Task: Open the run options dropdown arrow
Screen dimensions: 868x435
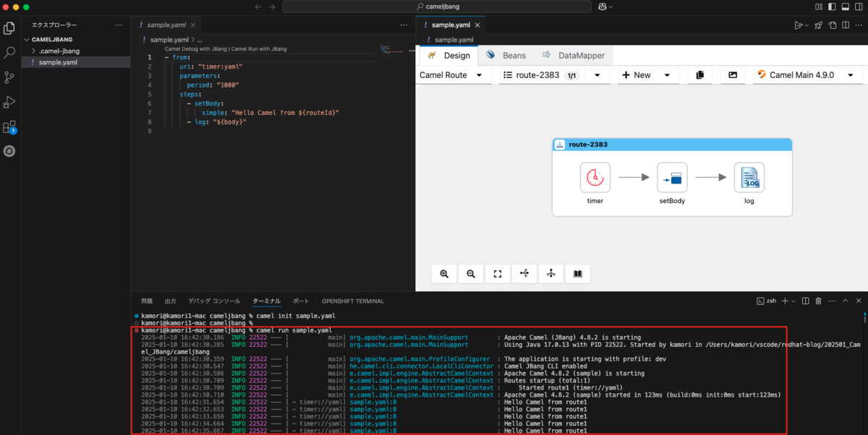Action: click(807, 25)
